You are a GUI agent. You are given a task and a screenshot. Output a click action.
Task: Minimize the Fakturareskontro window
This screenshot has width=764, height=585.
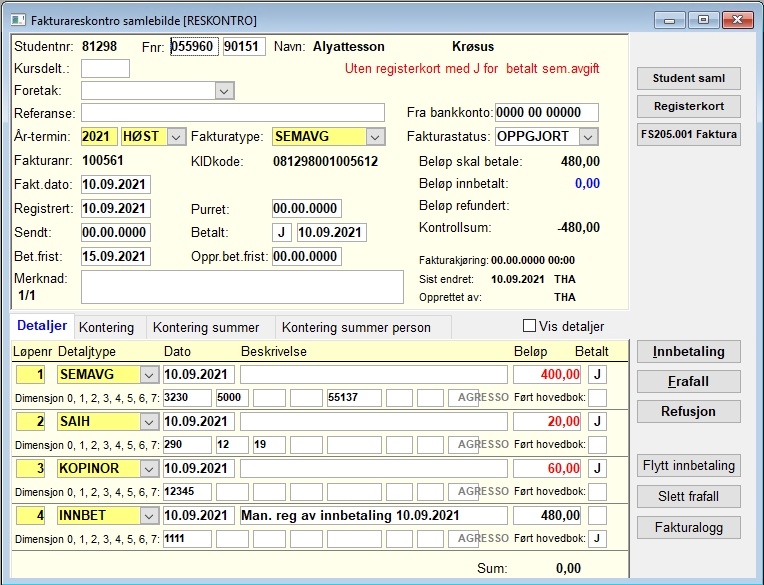(x=670, y=20)
